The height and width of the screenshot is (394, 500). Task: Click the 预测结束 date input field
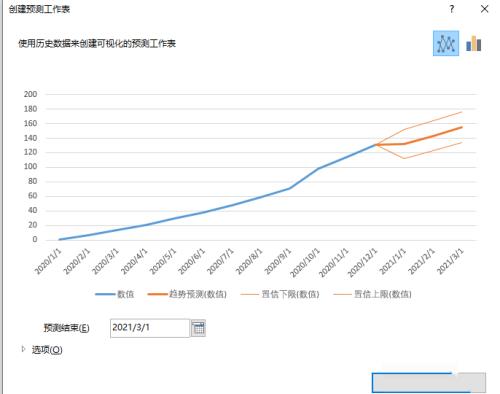pos(150,328)
